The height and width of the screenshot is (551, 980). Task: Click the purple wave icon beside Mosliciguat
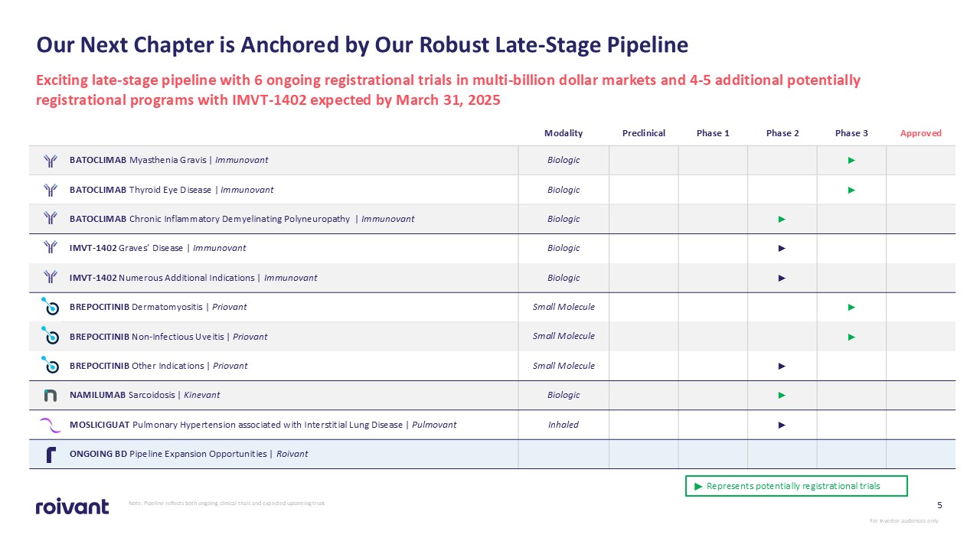[x=51, y=425]
